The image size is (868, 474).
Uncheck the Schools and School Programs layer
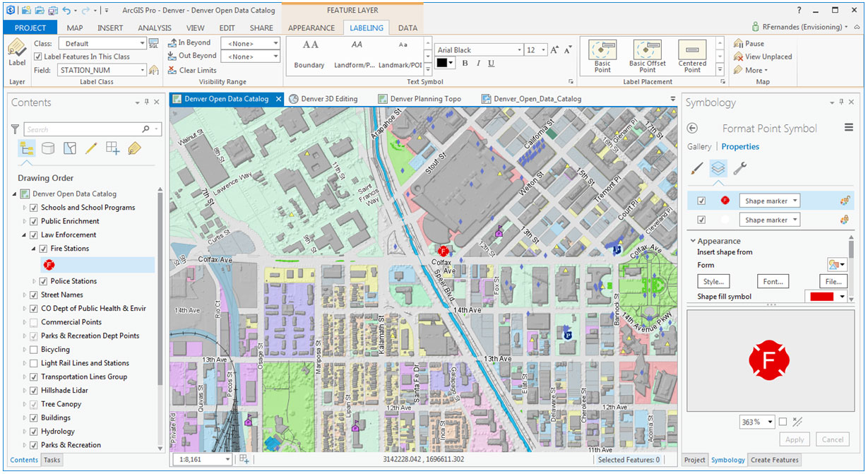[x=34, y=208]
